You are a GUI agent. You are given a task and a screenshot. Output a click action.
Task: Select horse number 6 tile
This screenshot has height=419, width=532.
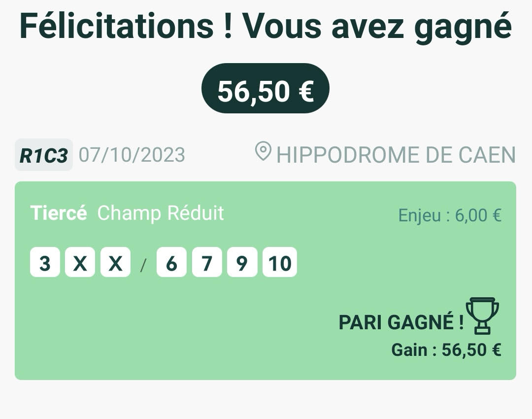[x=172, y=262]
